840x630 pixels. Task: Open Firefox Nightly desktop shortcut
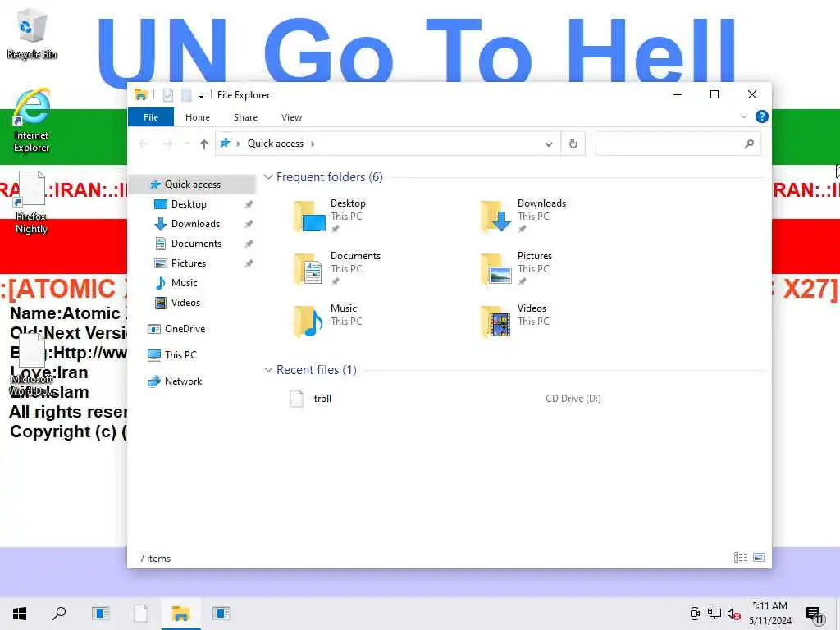coord(31,203)
